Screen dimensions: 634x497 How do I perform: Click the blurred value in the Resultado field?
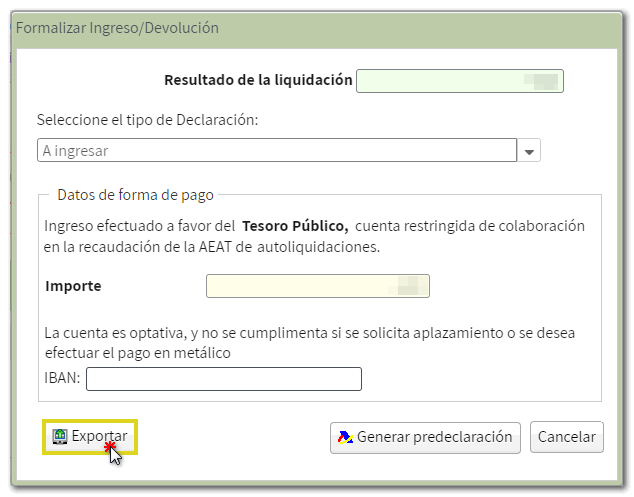pos(544,80)
